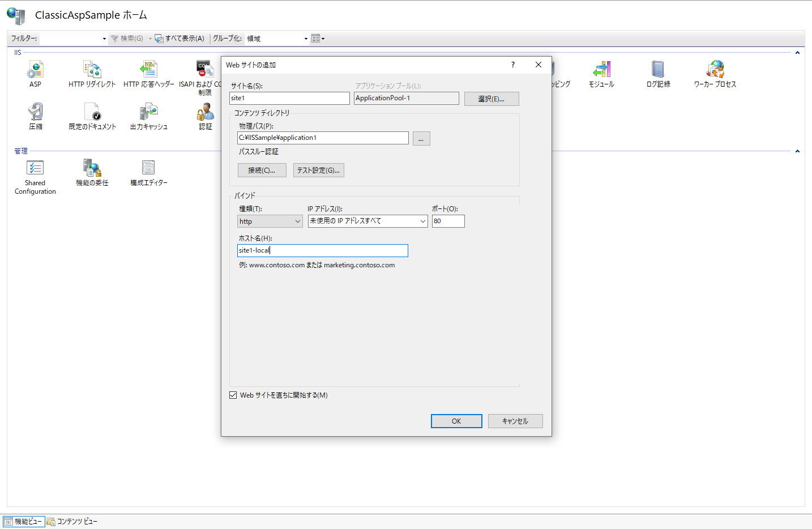
Task: Open the HTTP 応答ヘッダー feature
Action: click(149, 74)
